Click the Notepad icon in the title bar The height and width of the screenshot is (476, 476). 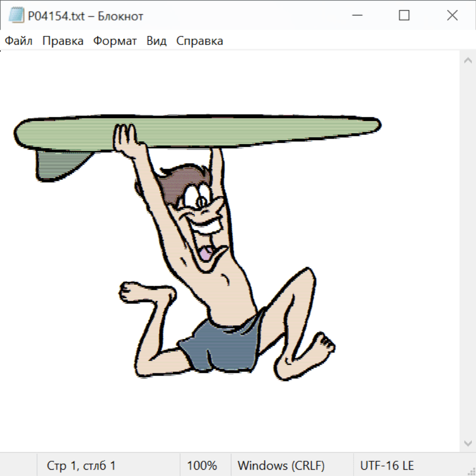pyautogui.click(x=16, y=16)
